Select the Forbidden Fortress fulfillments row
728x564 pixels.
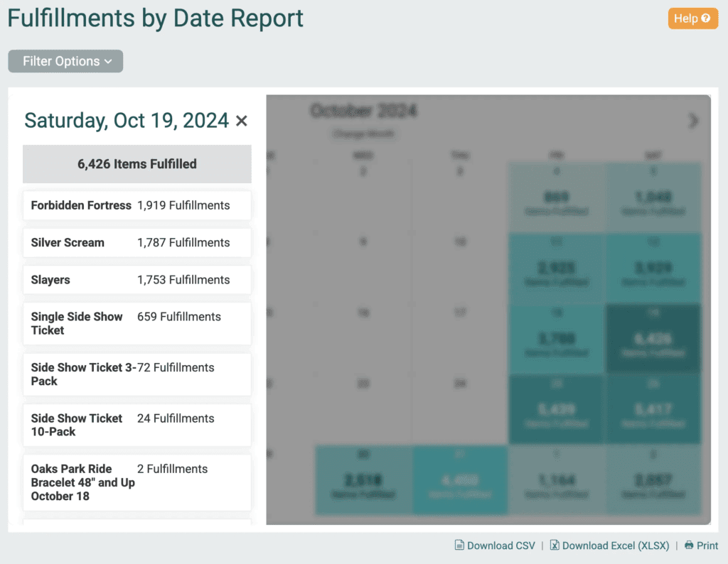point(136,205)
